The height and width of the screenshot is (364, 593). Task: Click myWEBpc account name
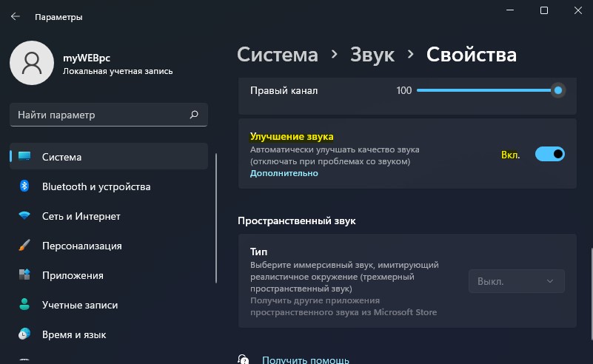point(87,58)
